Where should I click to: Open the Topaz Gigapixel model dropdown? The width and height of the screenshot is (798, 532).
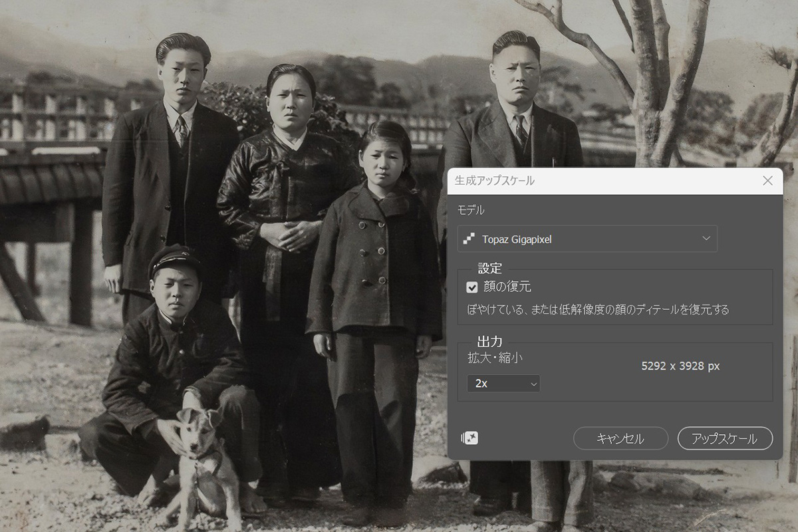point(587,239)
